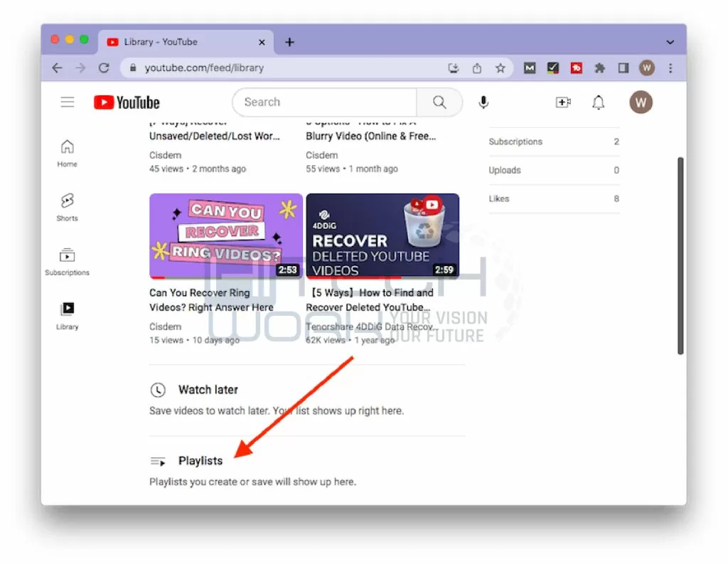Open a new tab with the plus button
The image size is (728, 564).
[290, 42]
